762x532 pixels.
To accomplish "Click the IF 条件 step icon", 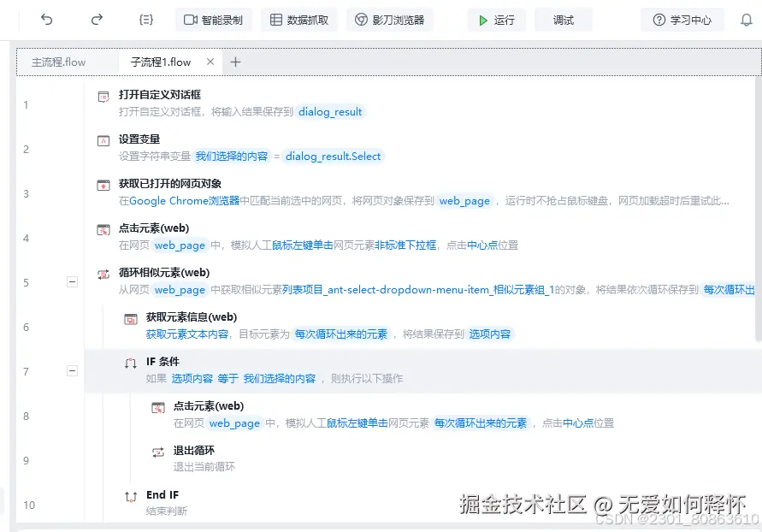I will pyautogui.click(x=129, y=361).
